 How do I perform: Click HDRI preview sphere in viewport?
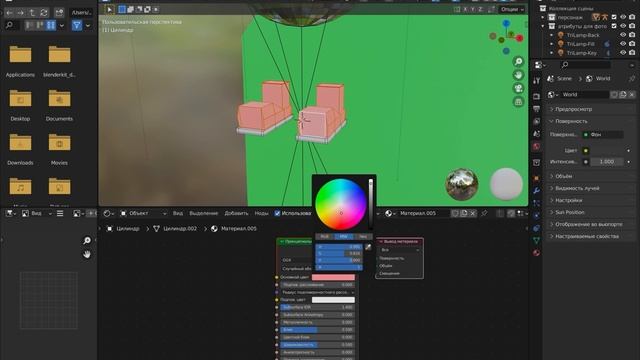click(462, 184)
